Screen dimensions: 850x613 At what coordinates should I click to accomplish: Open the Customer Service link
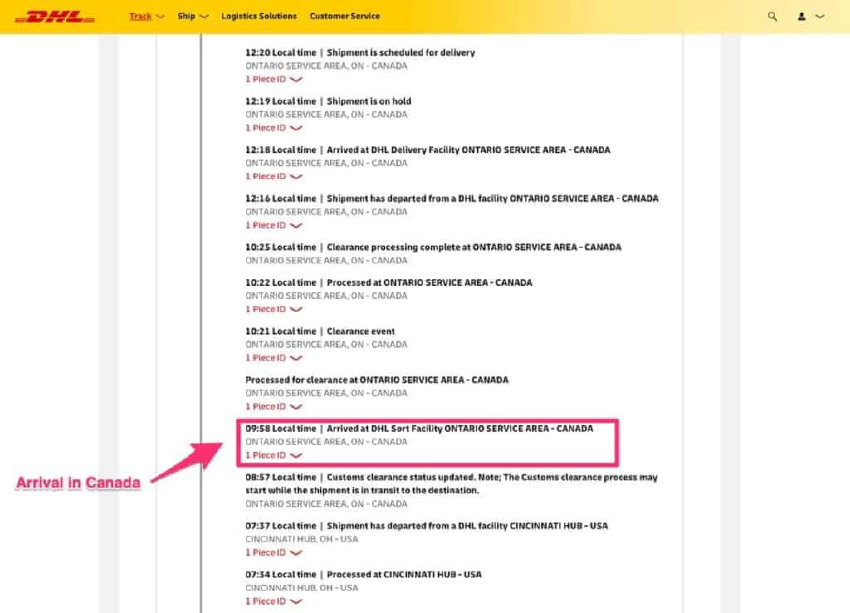pos(344,17)
